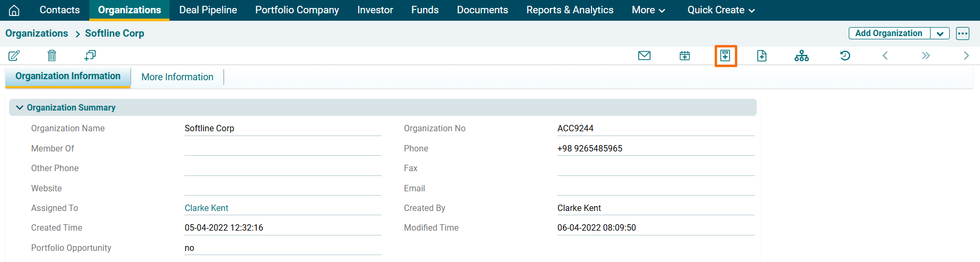Click the add event calendar icon
The image size is (980, 262).
(685, 55)
